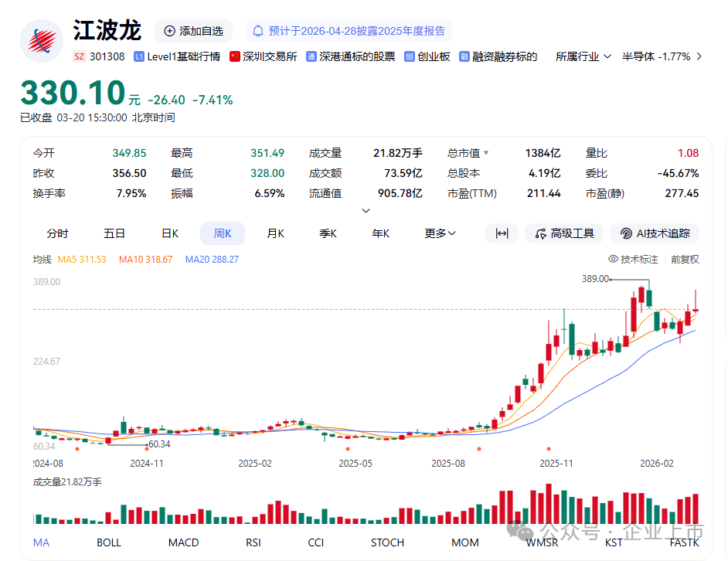Switch to the 分时 chart tab
Viewport: 728px width, 561px height.
coord(57,233)
